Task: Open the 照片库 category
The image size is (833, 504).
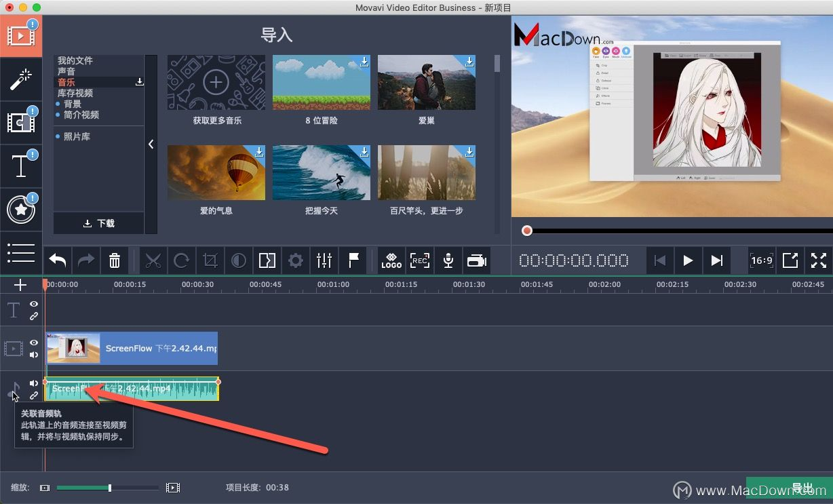Action: [77, 136]
